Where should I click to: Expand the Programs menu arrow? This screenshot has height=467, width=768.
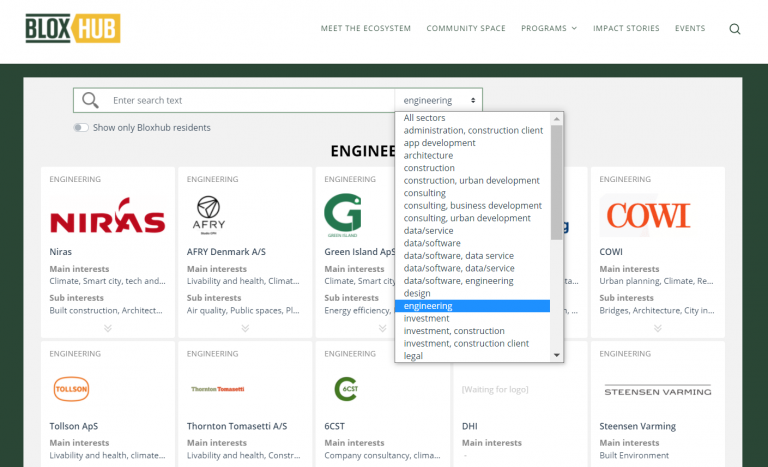(x=575, y=28)
